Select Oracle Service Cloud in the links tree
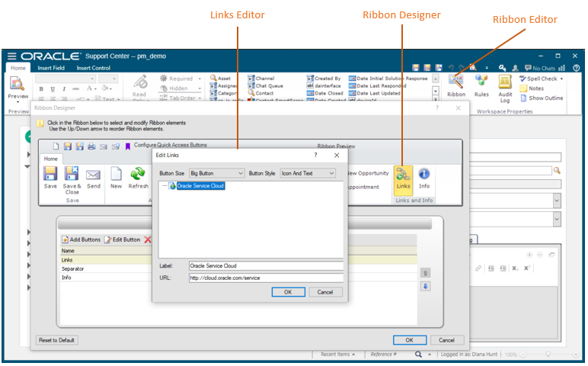Screen dimensions: 588x366 200,186
